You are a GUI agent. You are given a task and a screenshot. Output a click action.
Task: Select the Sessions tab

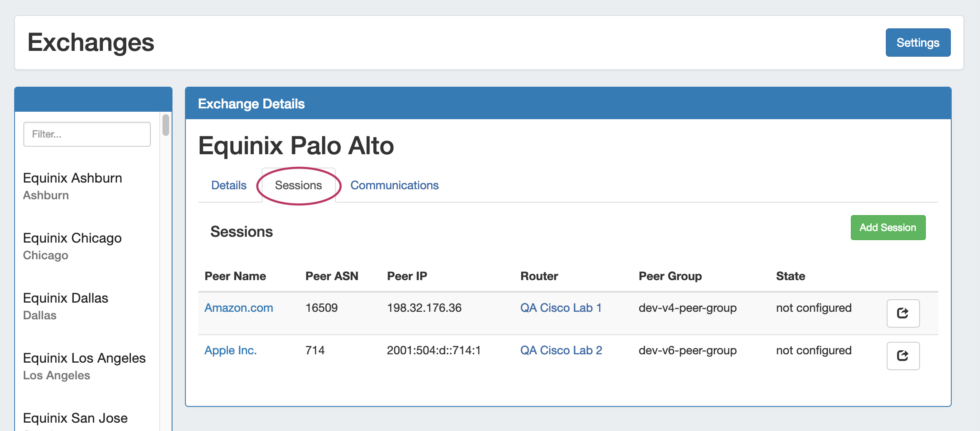(x=298, y=185)
